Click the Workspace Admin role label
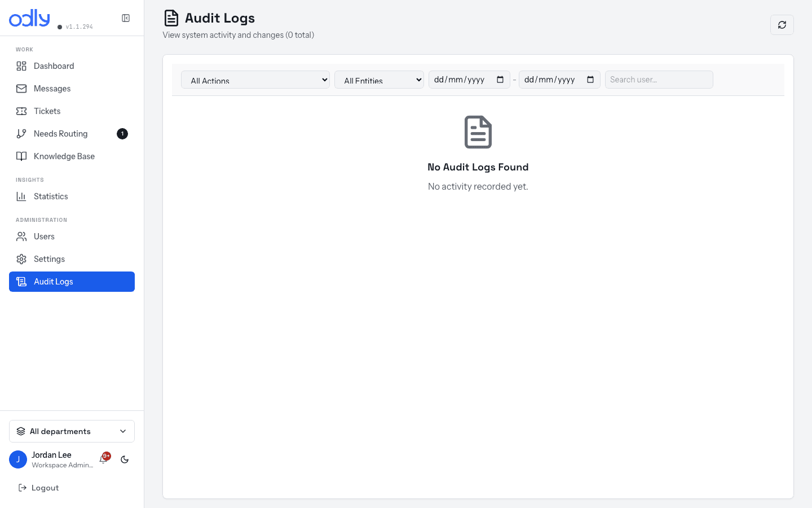This screenshot has height=508, width=812. coord(63,465)
